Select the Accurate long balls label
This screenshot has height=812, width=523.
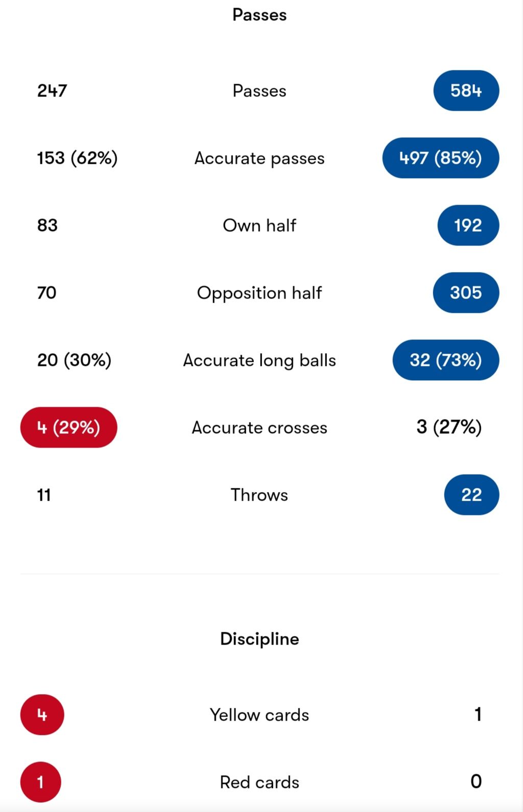[259, 360]
